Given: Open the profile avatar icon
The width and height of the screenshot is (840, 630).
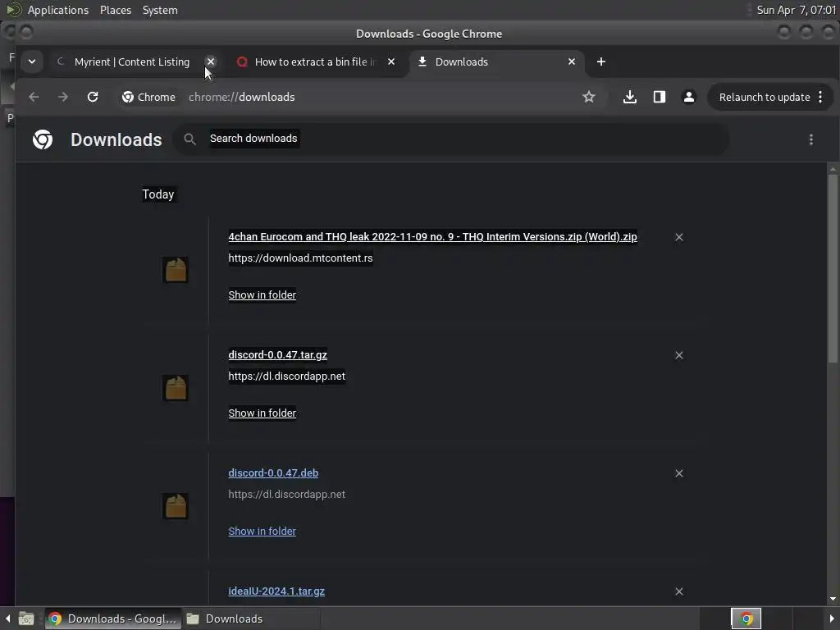Looking at the screenshot, I should click(689, 97).
